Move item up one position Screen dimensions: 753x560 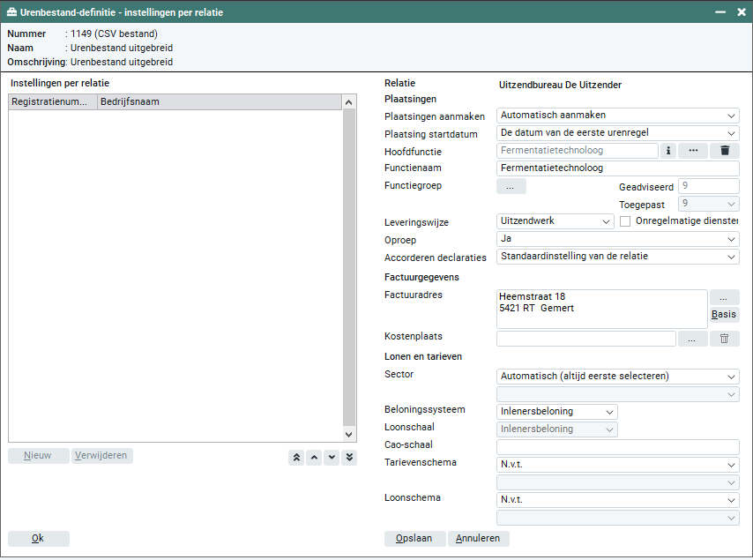[314, 457]
